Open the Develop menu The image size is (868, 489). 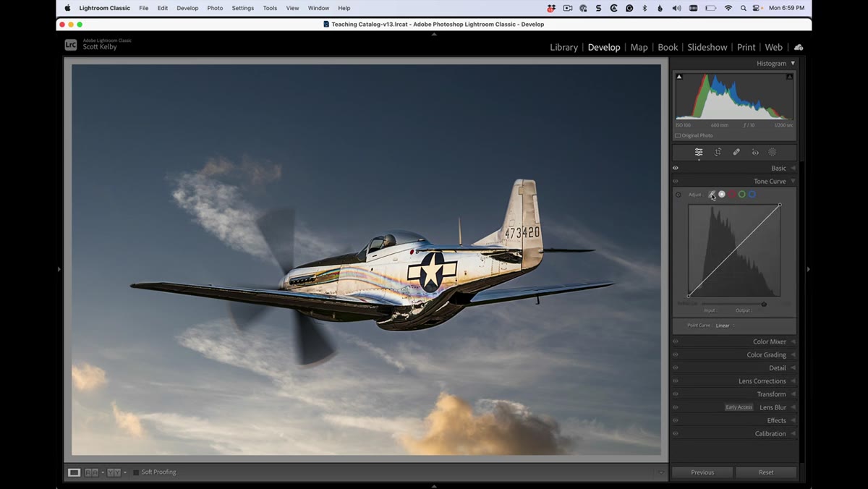pyautogui.click(x=187, y=8)
